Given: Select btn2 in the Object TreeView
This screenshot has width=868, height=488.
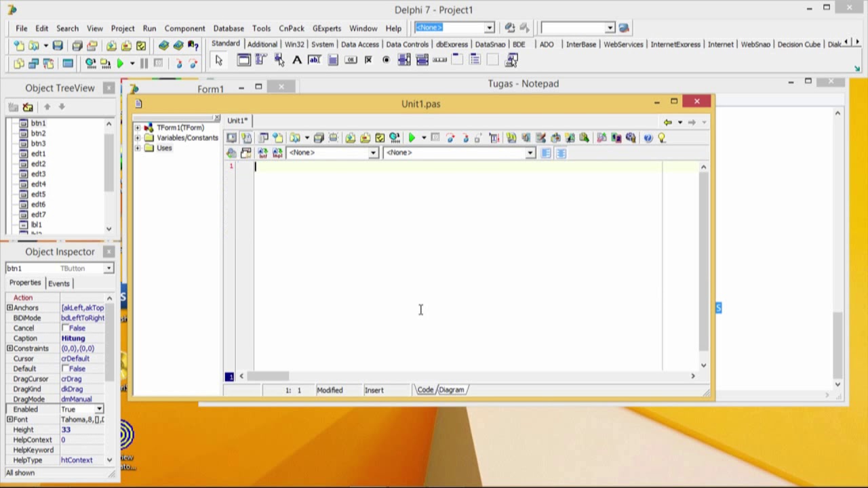Looking at the screenshot, I should 38,133.
